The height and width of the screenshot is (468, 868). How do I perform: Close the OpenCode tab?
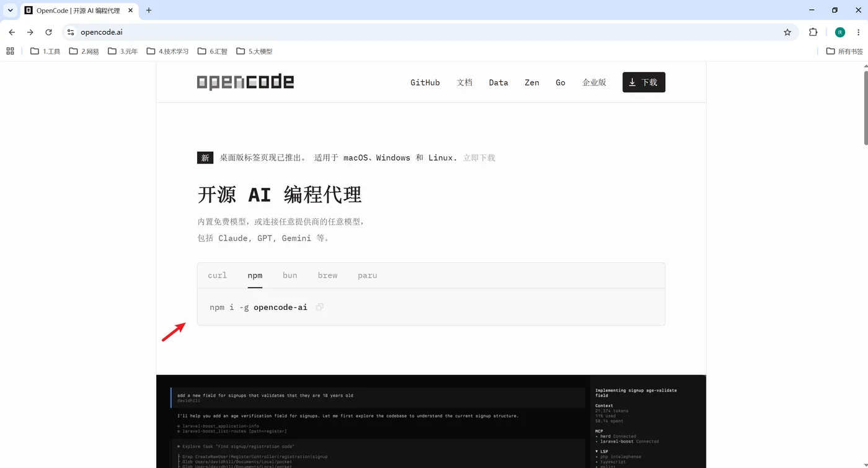(x=130, y=11)
